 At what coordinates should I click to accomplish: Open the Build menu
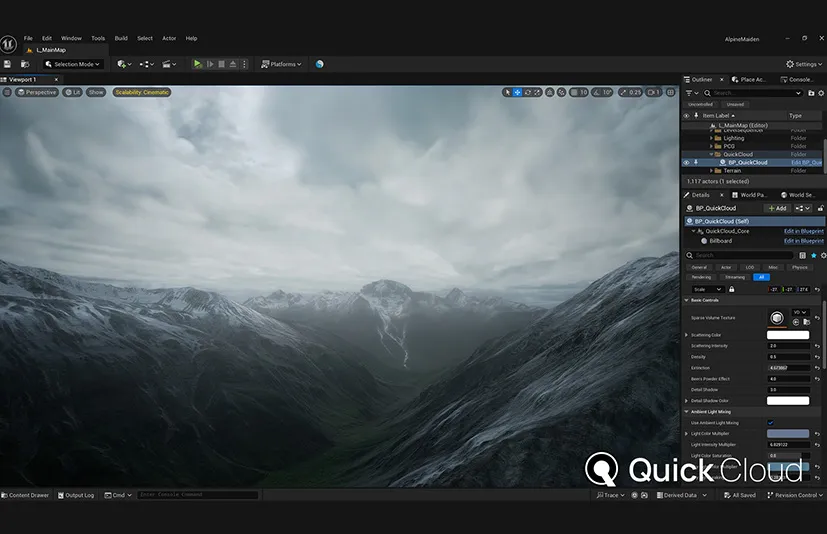coord(121,38)
